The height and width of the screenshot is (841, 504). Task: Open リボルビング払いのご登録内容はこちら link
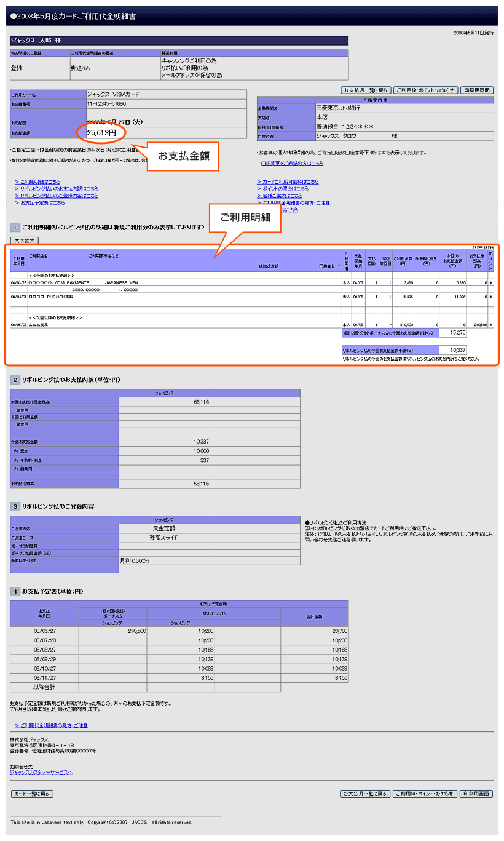click(57, 196)
